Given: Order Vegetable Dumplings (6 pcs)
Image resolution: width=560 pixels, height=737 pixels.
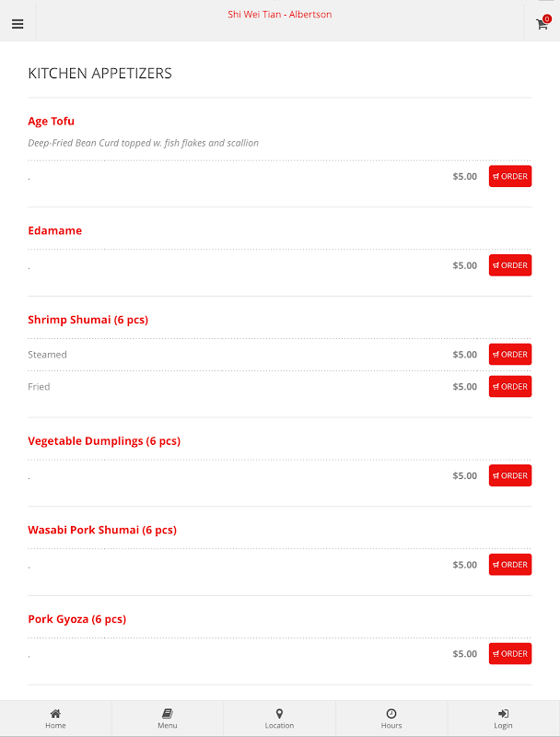Looking at the screenshot, I should coord(509,475).
